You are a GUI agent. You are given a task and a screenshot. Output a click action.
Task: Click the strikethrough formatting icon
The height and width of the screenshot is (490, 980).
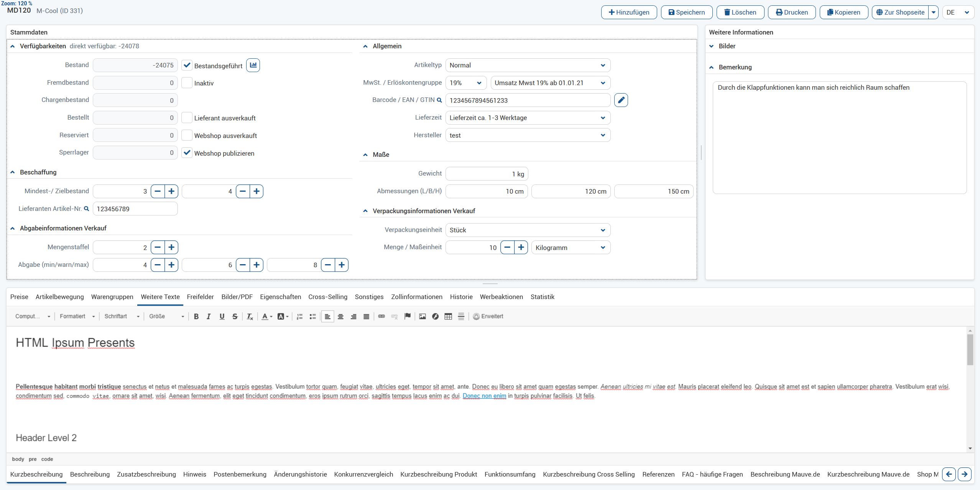click(x=235, y=316)
